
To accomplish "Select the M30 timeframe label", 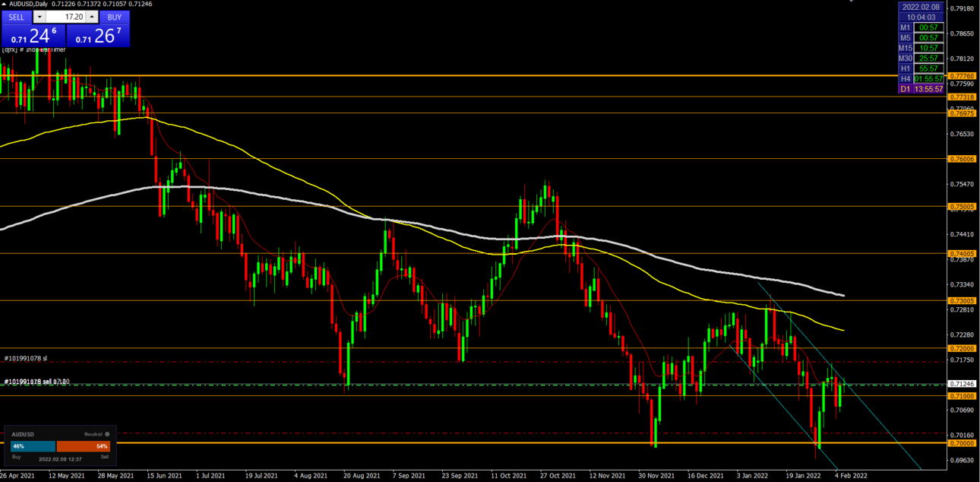I will (x=905, y=58).
